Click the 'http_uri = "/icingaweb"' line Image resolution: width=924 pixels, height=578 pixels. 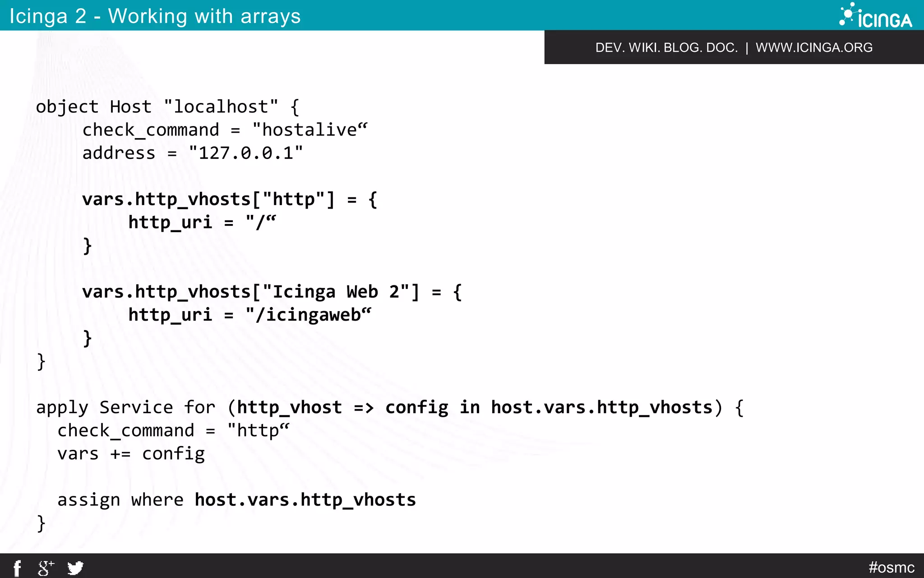click(249, 315)
